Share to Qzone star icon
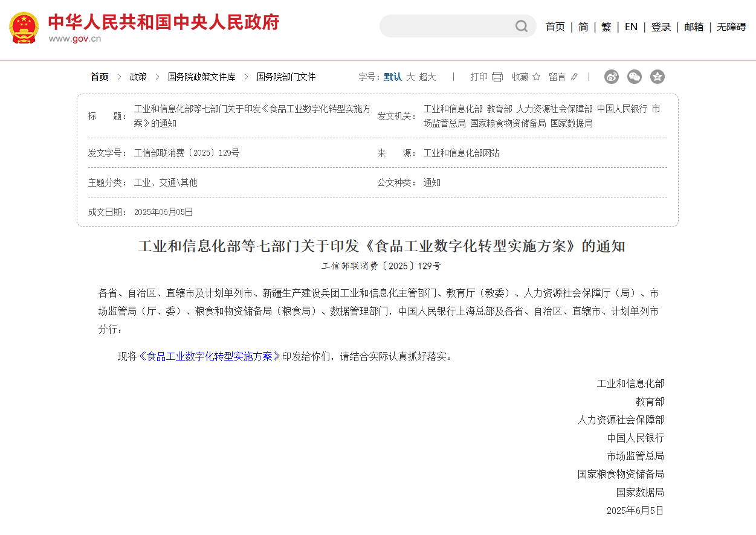 click(x=657, y=77)
